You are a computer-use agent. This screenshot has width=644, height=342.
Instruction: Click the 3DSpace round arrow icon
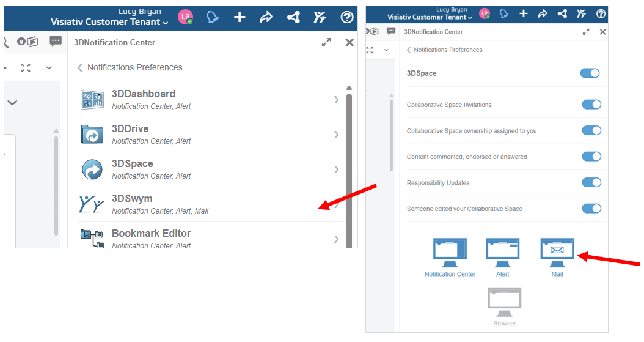92,169
